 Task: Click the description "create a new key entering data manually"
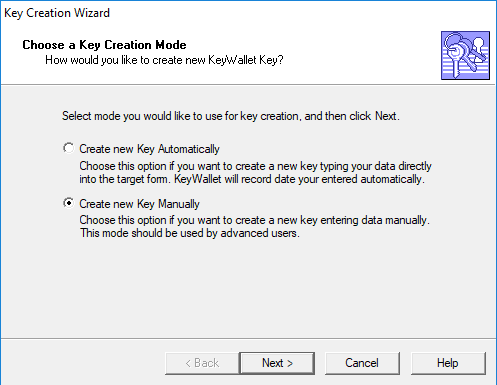[x=254, y=220]
